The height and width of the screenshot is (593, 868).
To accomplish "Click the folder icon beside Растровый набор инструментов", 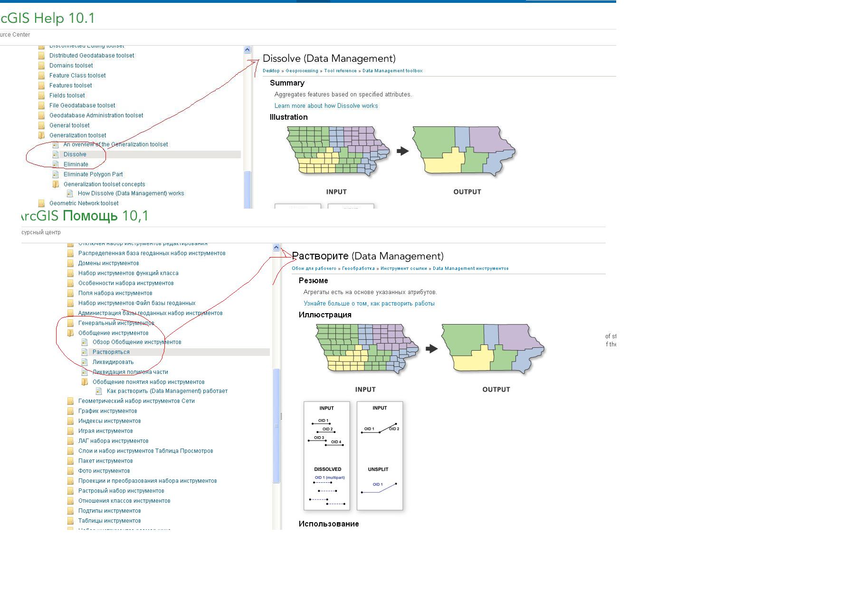I will click(x=71, y=491).
